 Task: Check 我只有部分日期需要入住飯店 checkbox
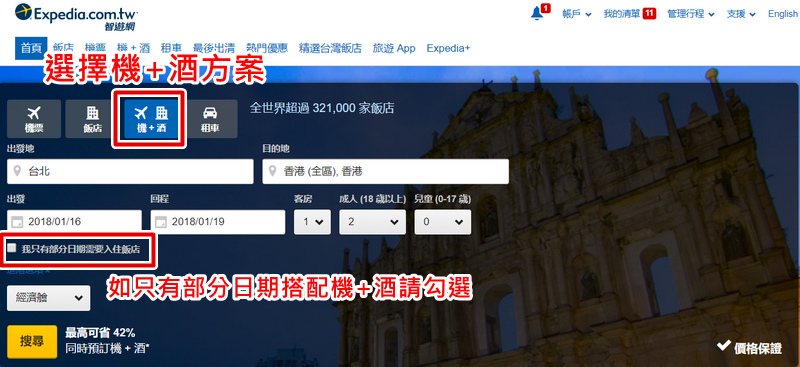(11, 249)
